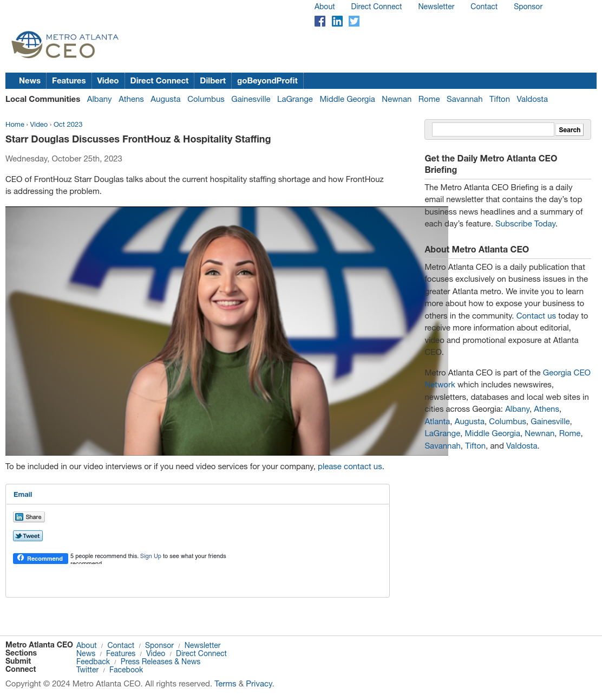Click Direct Connect link in top header
The height and width of the screenshot is (700, 602).
click(376, 7)
